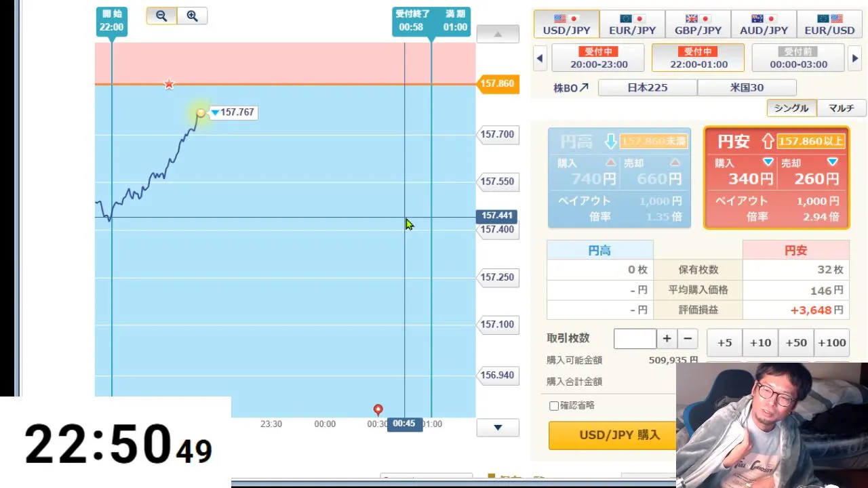Select USD/JPY currency pair tab
This screenshot has height=488, width=868.
[x=566, y=24]
